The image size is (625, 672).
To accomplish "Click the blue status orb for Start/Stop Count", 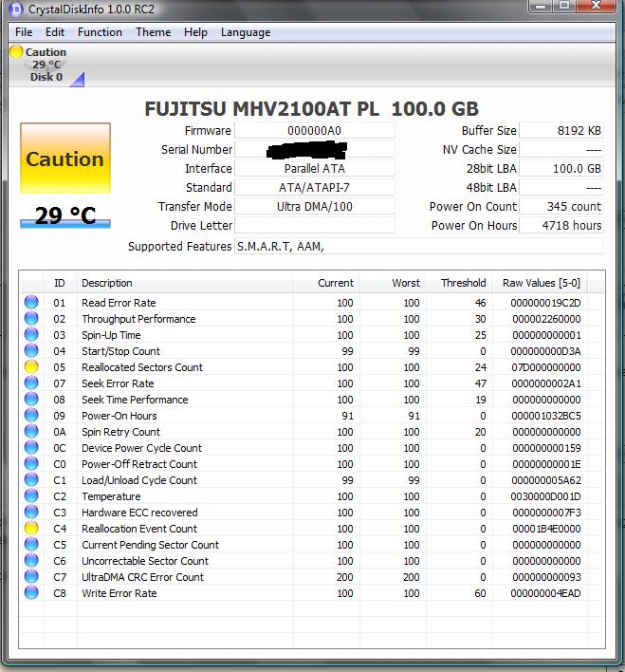I will click(31, 350).
